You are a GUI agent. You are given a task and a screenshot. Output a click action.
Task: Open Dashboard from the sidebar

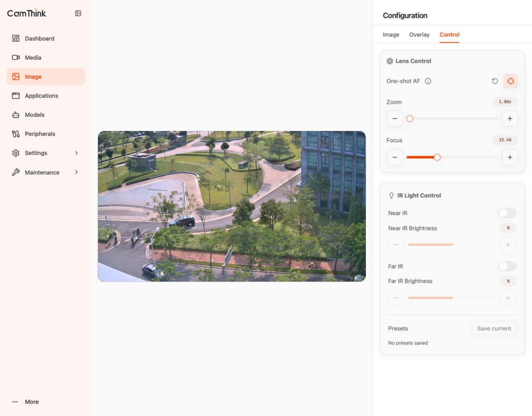coord(46,38)
